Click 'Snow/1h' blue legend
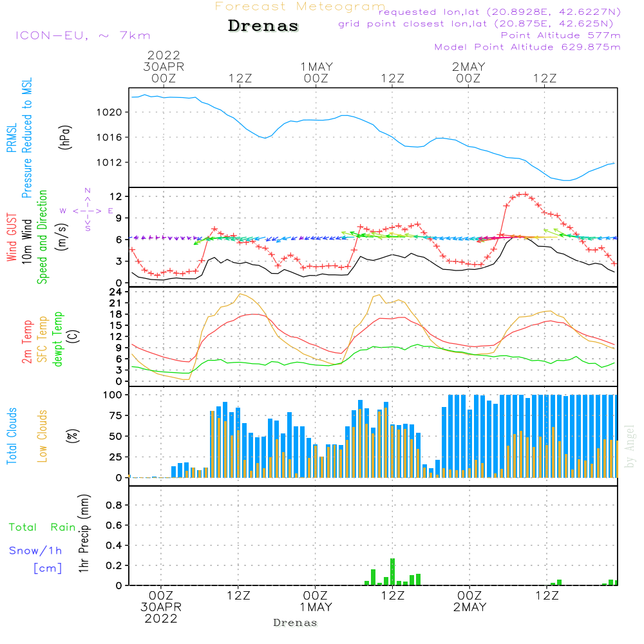The image size is (644, 644). [x=35, y=551]
